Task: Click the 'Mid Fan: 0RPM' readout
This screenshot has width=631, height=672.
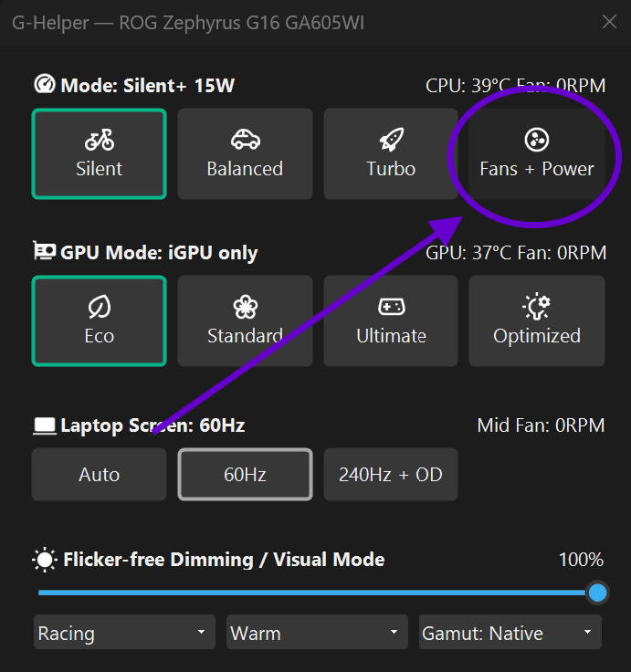Action: (x=541, y=425)
